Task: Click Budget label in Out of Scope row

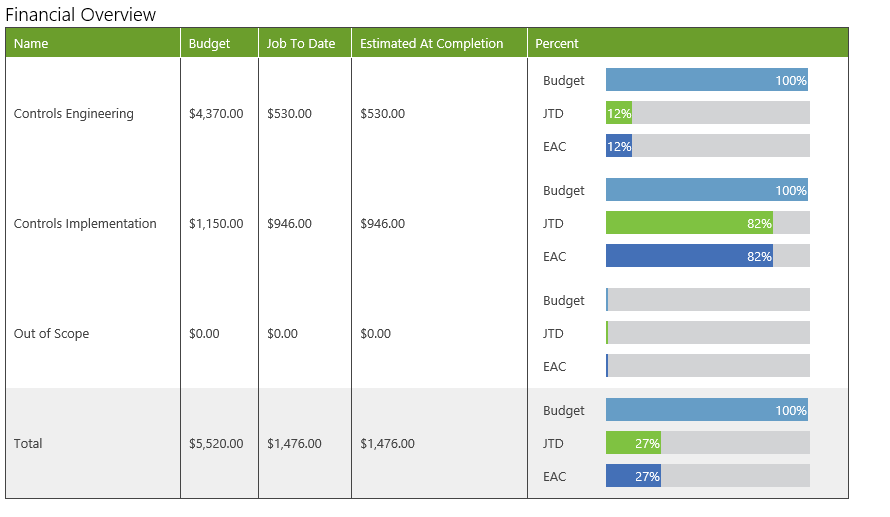Action: (x=564, y=301)
